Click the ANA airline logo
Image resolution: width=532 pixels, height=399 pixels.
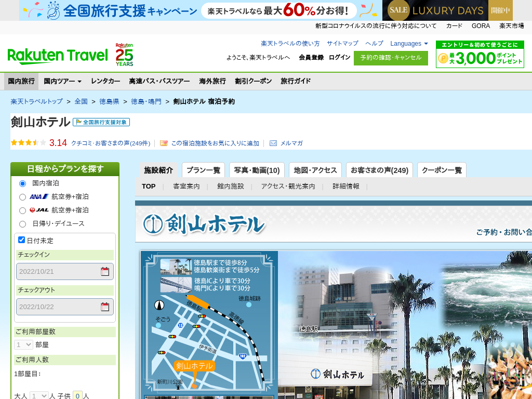(38, 197)
